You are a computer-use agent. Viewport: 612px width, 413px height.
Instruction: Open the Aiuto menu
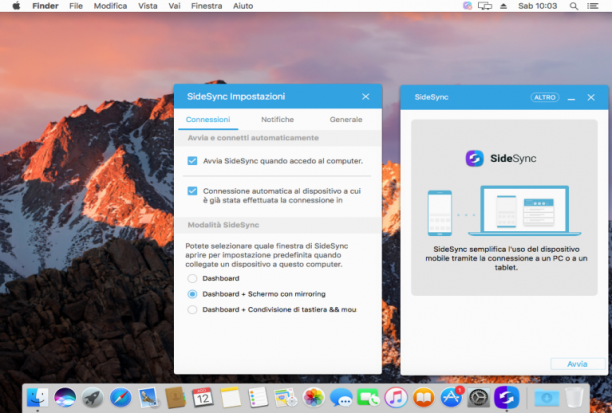click(x=243, y=6)
